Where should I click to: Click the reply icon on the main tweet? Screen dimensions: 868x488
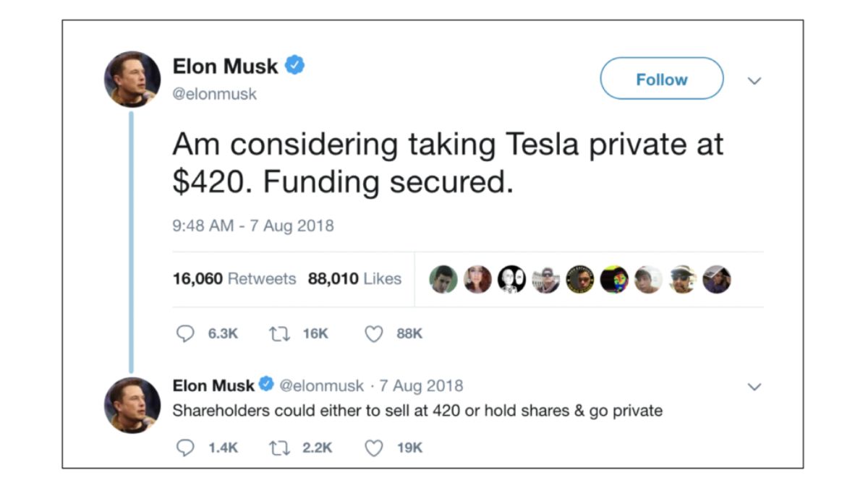(x=186, y=333)
